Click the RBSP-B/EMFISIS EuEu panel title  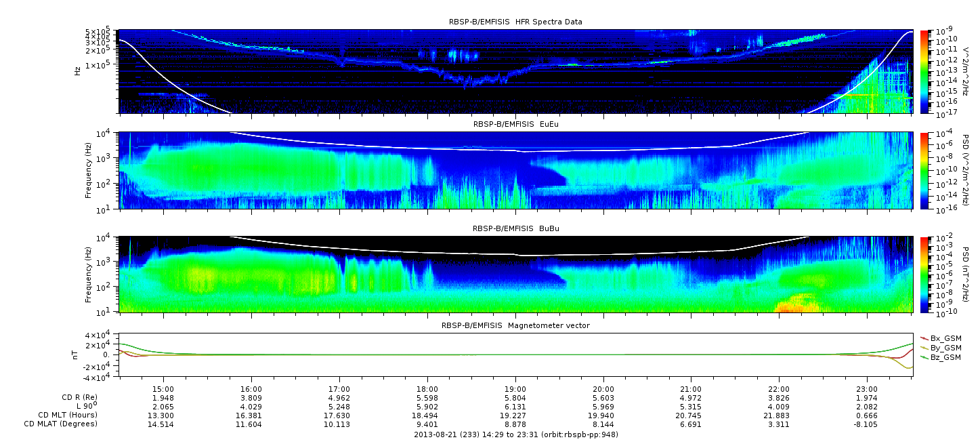tap(515, 124)
